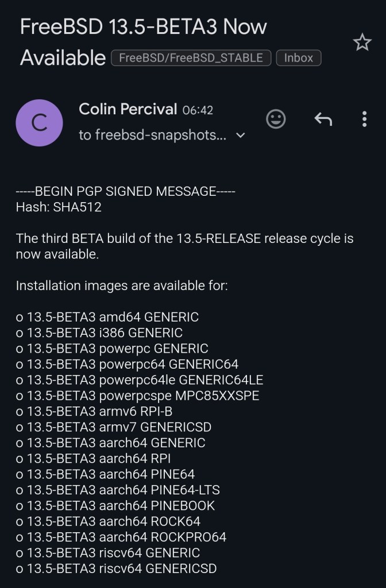Add an emoji reaction to the message
The height and width of the screenshot is (588, 386).
click(x=276, y=119)
